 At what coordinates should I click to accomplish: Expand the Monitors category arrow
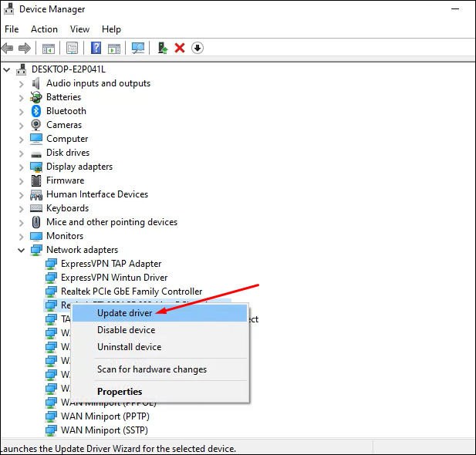(22, 237)
